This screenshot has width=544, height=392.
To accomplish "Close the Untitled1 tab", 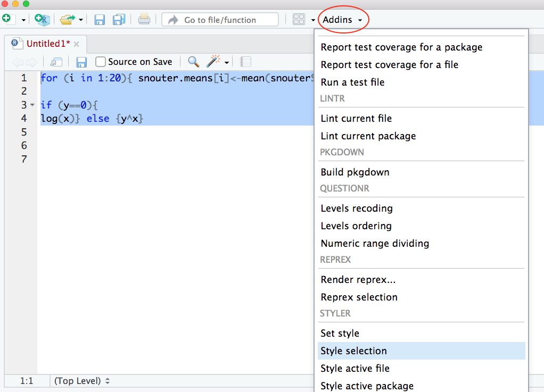I will pyautogui.click(x=77, y=44).
